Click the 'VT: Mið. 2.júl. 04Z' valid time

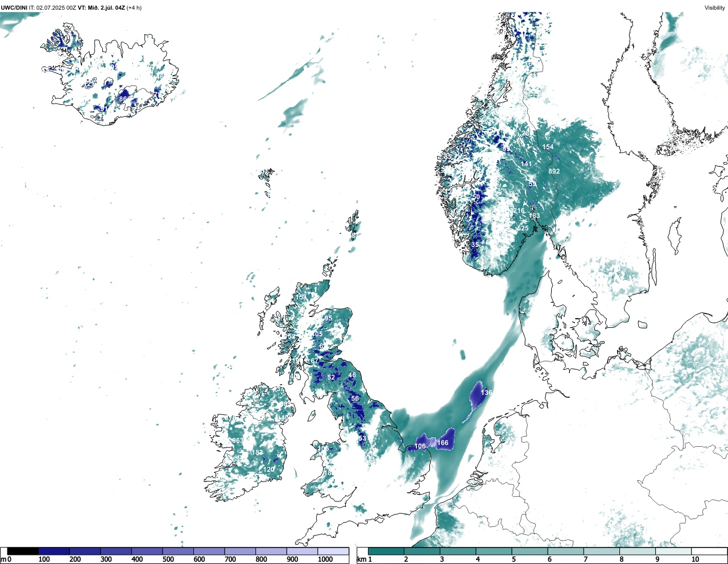pyautogui.click(x=101, y=7)
